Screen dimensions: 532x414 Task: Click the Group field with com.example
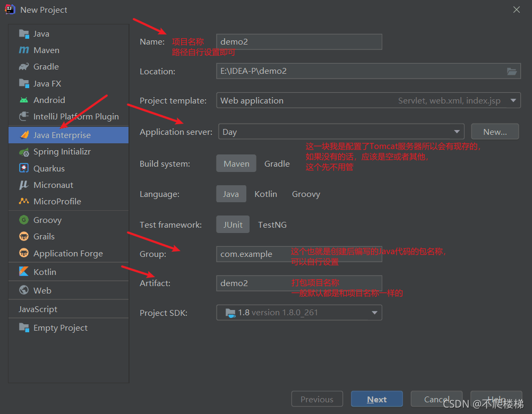(x=299, y=254)
